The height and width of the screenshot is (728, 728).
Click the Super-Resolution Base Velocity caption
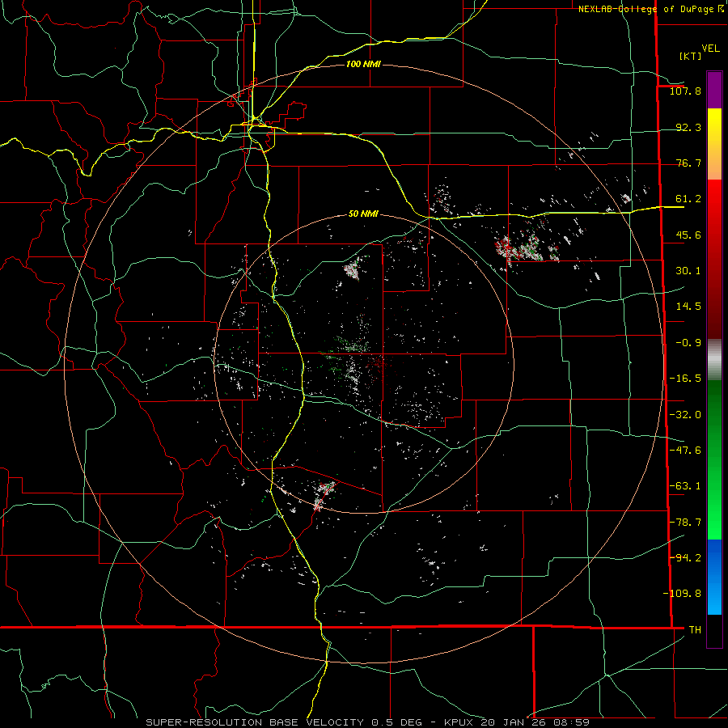255,722
